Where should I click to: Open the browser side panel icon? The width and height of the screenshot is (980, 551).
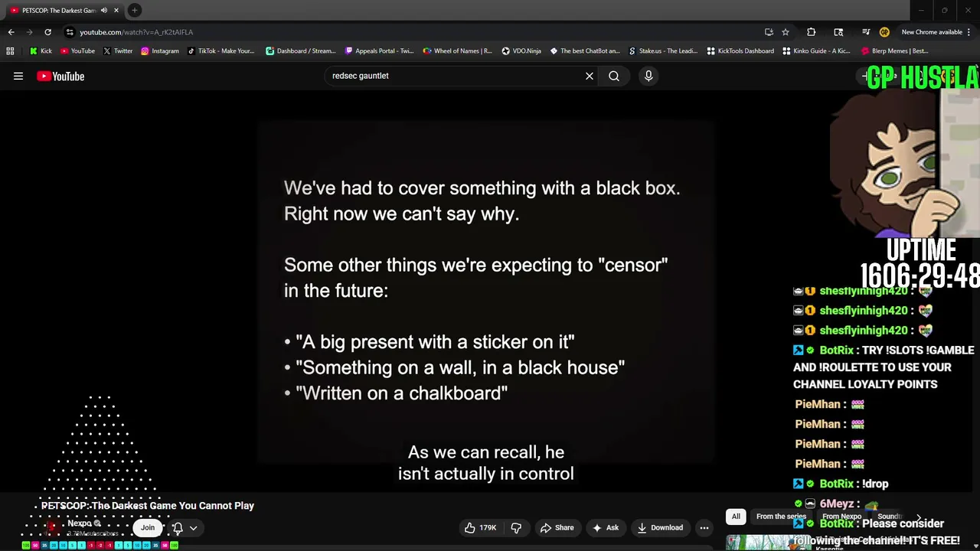838,32
